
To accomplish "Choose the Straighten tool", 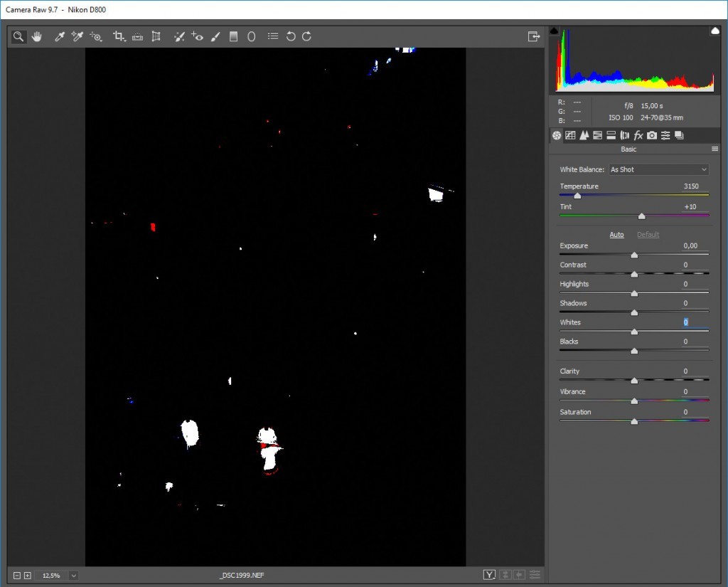I will pos(138,36).
